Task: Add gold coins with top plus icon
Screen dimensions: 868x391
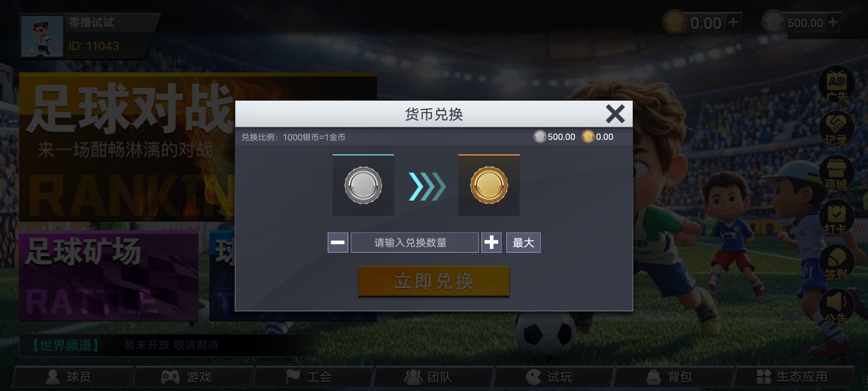Action: pyautogui.click(x=733, y=22)
